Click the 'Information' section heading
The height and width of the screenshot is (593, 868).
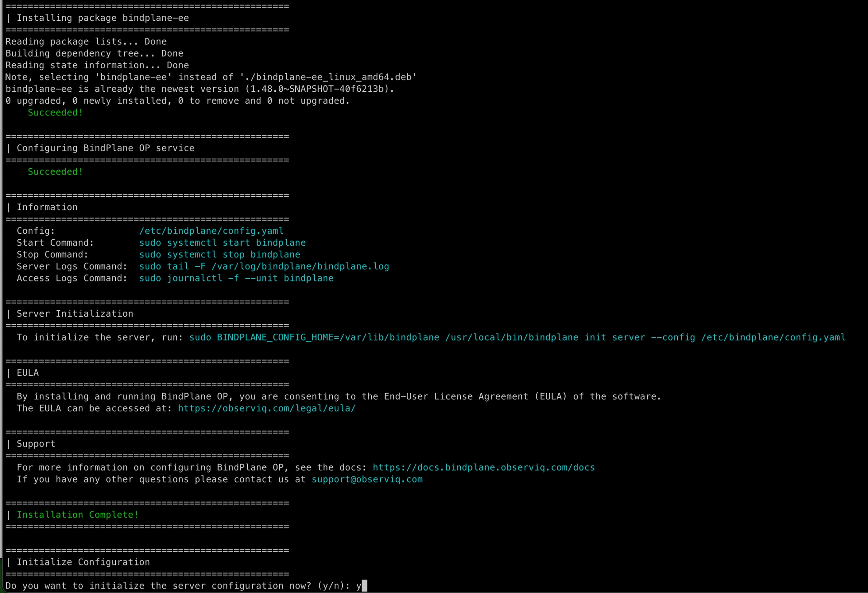47,207
